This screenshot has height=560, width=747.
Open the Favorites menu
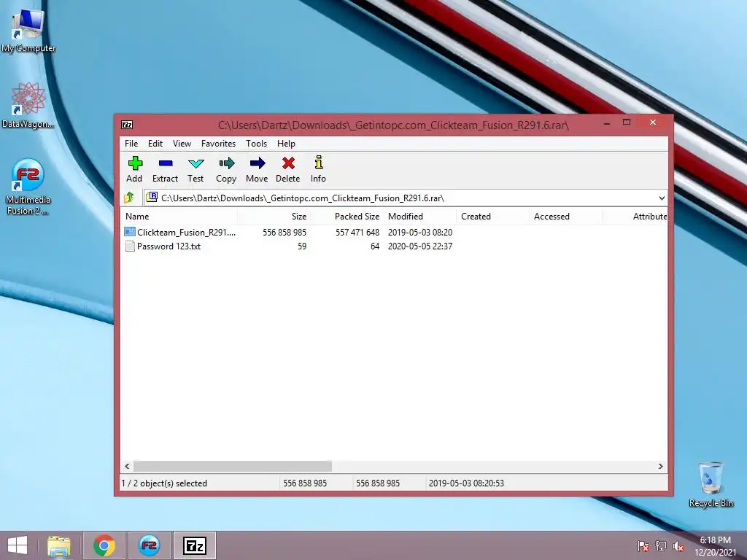218,144
